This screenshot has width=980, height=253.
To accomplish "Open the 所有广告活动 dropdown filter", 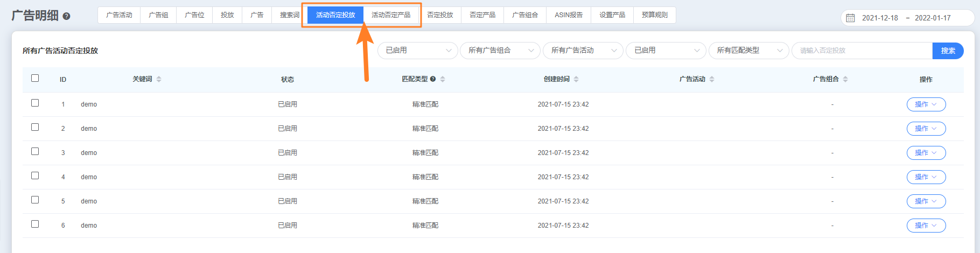I will coord(583,51).
